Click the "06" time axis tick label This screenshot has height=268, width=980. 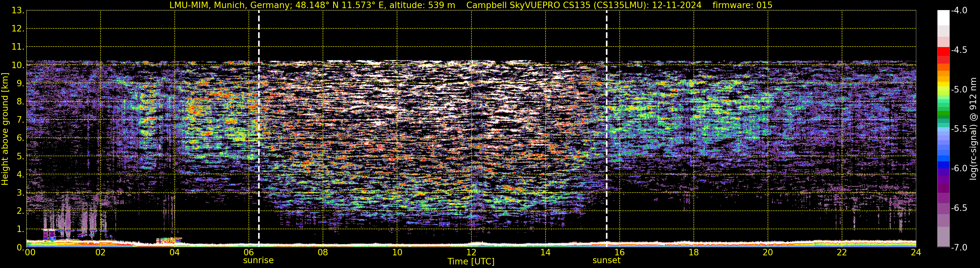(x=249, y=252)
